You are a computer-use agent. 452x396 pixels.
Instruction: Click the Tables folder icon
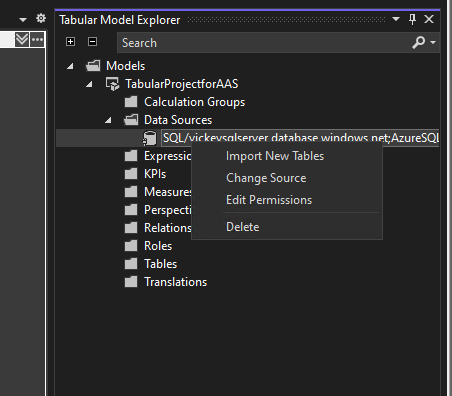131,264
